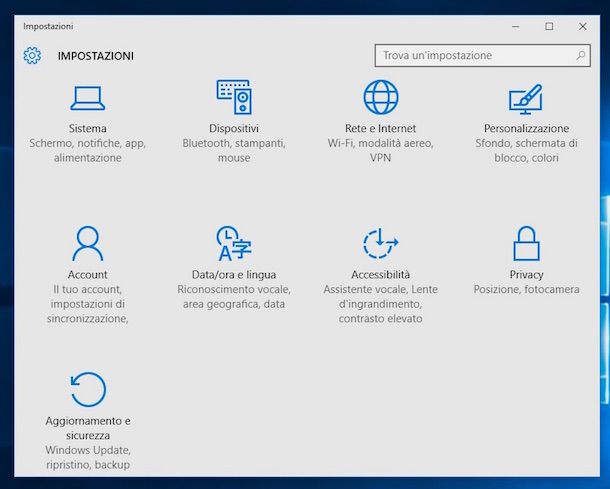
Task: Click the 'Posizione, fotocamera' description
Action: tap(526, 289)
